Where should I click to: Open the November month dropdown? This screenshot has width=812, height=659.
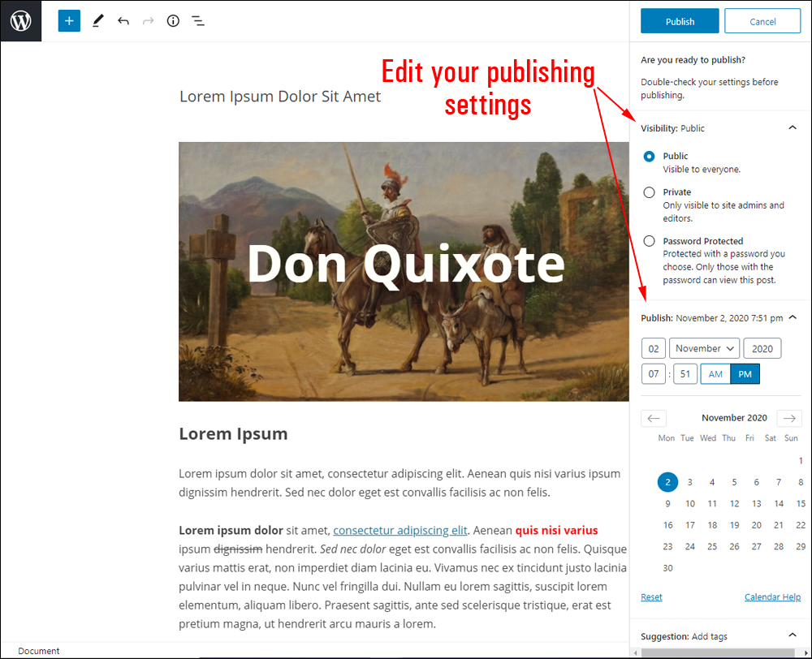704,348
